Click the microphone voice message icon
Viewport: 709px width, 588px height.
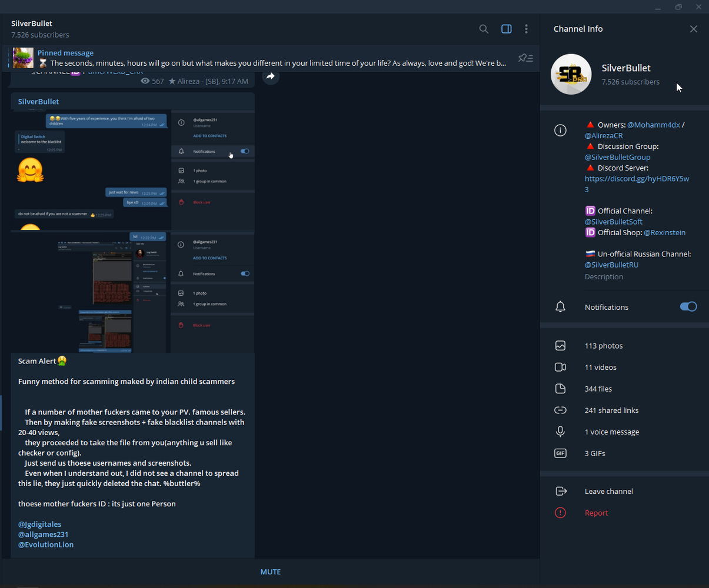(x=560, y=432)
